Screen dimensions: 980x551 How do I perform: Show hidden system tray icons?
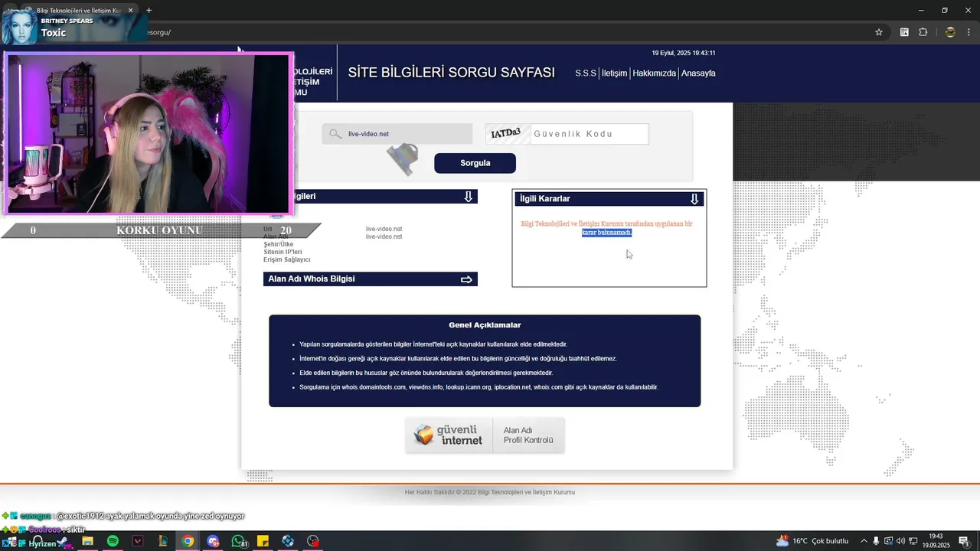[x=864, y=541]
